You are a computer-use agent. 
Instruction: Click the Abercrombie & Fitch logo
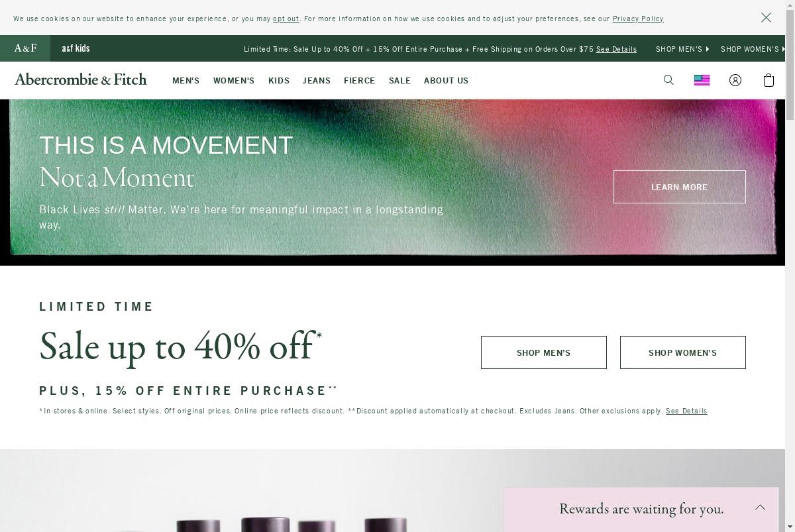point(81,80)
